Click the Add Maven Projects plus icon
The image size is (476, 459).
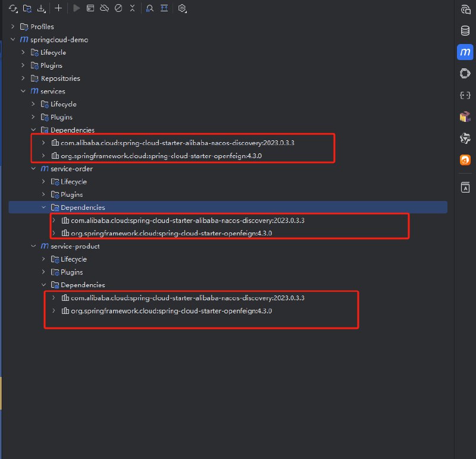(58, 8)
